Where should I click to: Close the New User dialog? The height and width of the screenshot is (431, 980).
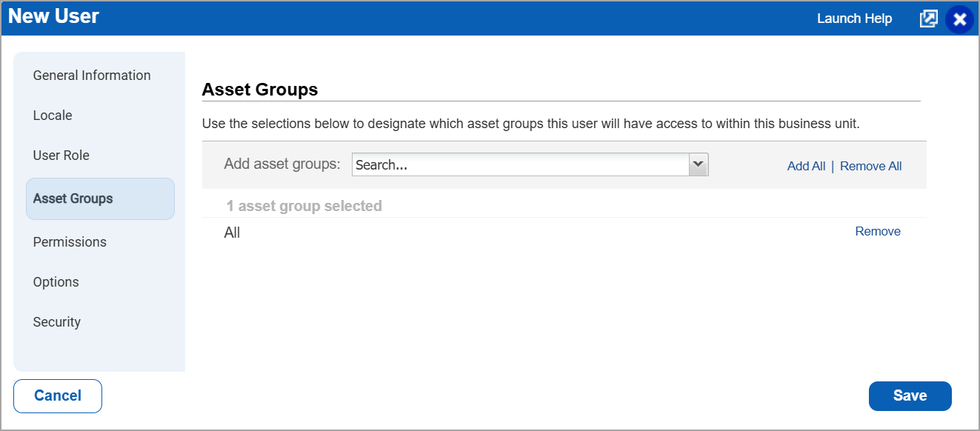[960, 19]
